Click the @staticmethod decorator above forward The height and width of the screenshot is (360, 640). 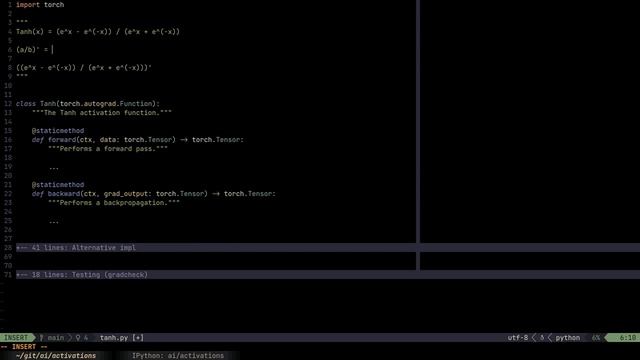(58, 131)
